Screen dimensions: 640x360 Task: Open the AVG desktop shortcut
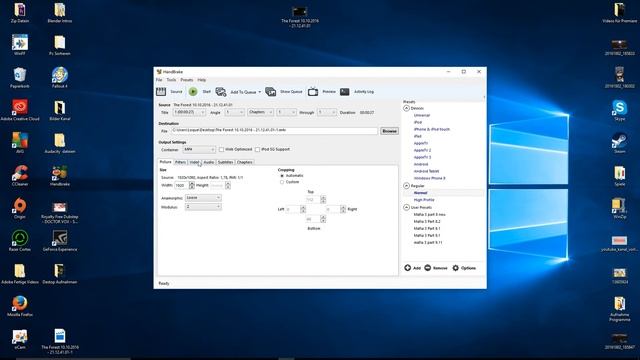tap(20, 140)
